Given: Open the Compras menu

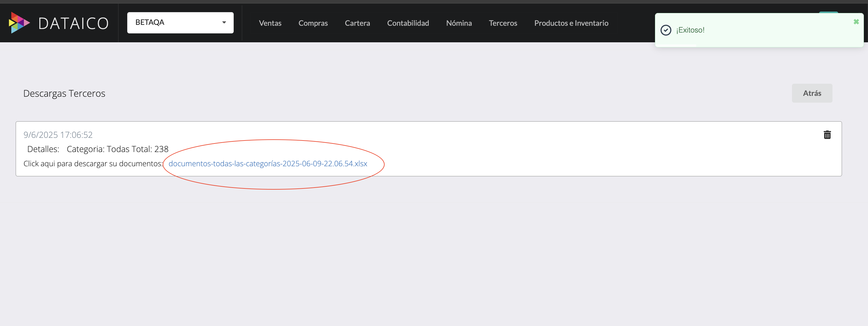Looking at the screenshot, I should coord(313,23).
